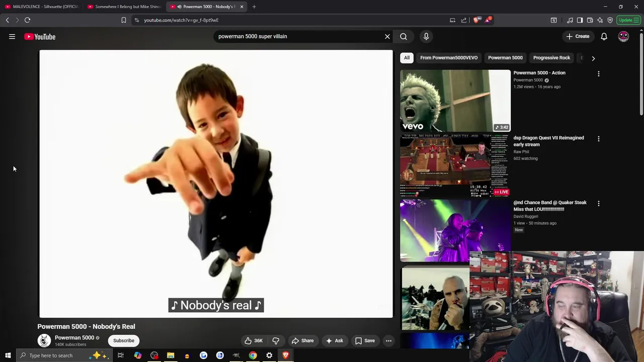Close the Powerman 5000 browser tab
This screenshot has height=362, width=644.
point(242,7)
